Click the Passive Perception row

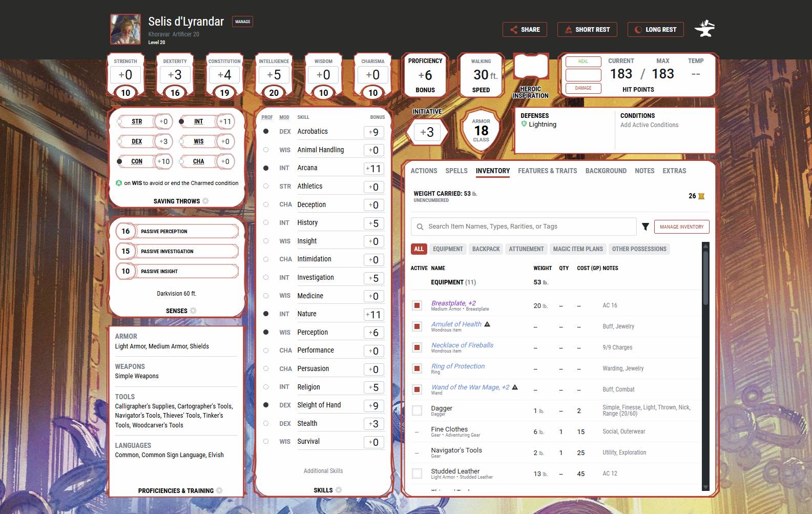(177, 231)
